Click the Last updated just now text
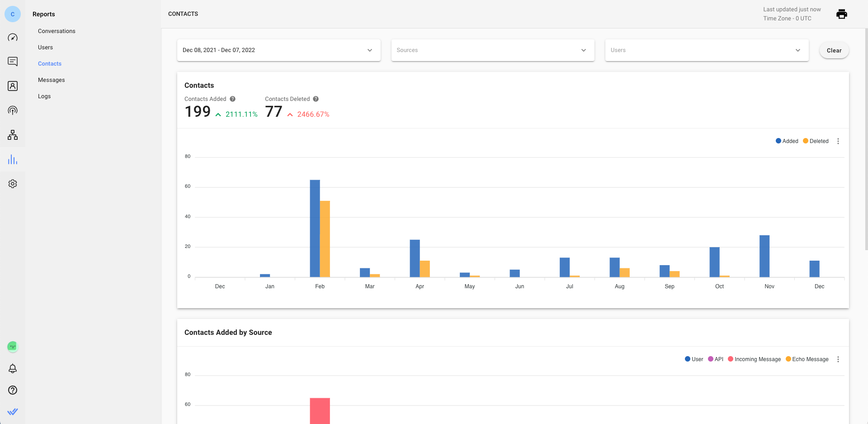868x424 pixels. pyautogui.click(x=792, y=10)
